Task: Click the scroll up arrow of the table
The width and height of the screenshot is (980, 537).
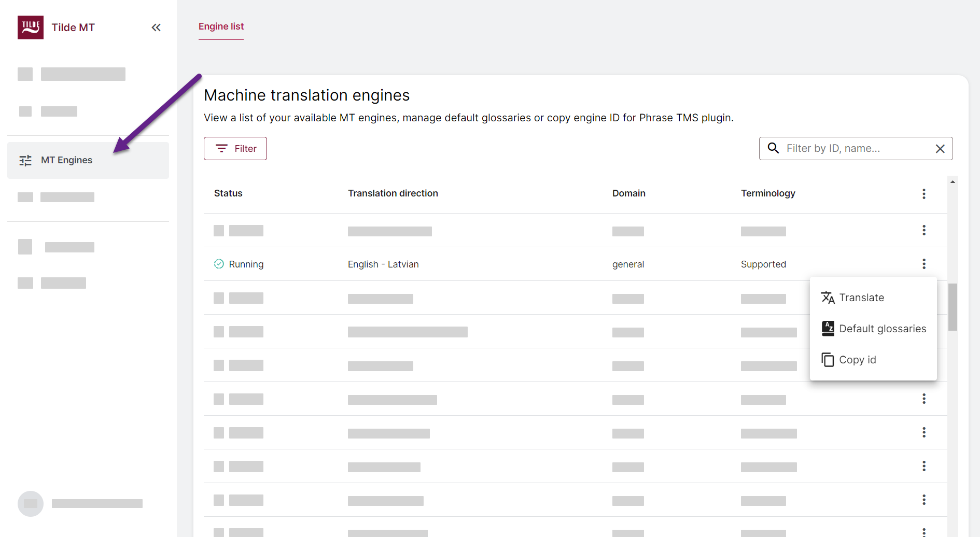Action: tap(953, 182)
